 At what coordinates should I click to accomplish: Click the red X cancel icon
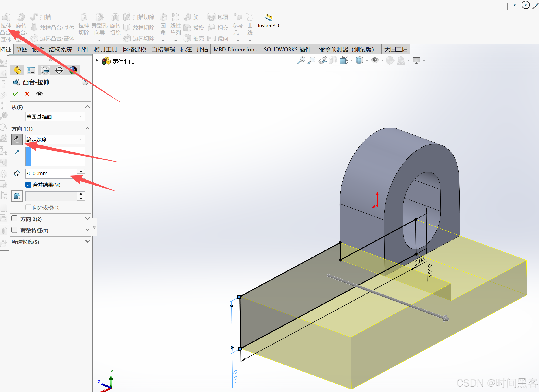click(x=27, y=94)
